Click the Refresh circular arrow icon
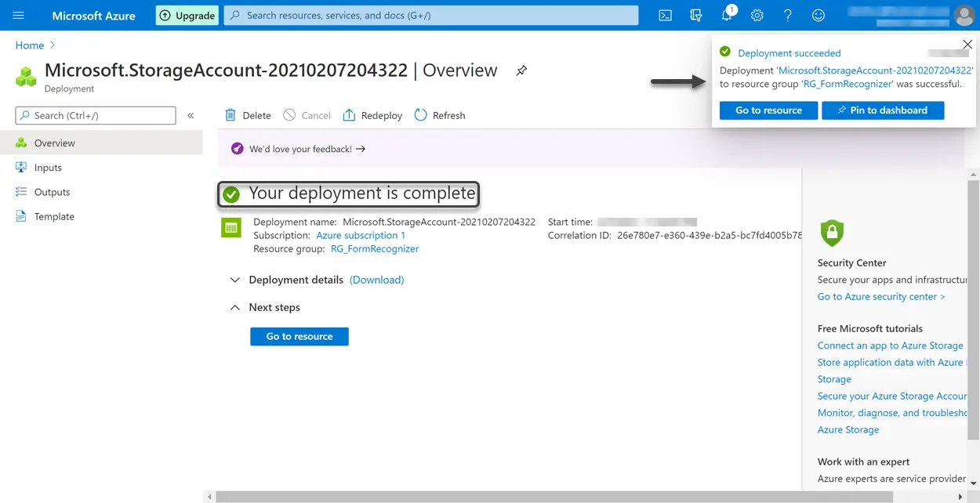Image resolution: width=980 pixels, height=503 pixels. [x=420, y=115]
